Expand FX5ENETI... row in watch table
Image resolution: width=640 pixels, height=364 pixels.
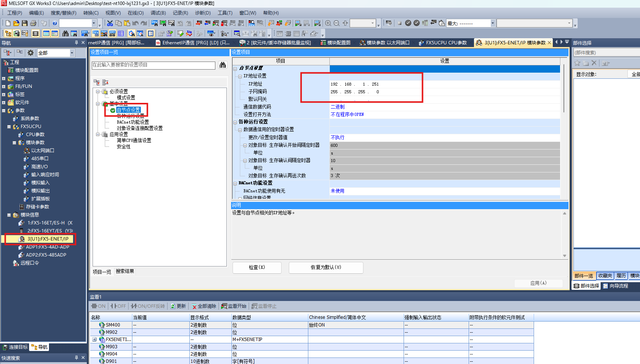tap(94, 340)
